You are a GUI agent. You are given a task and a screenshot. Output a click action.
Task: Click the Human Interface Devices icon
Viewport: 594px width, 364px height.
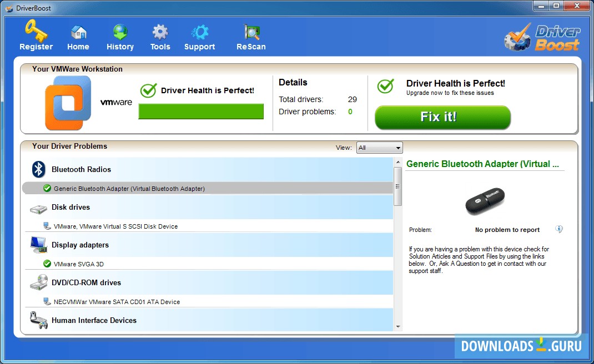[x=39, y=320]
